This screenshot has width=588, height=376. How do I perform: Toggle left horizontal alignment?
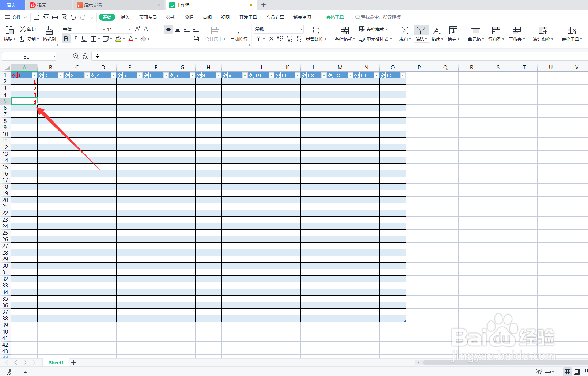(159, 39)
